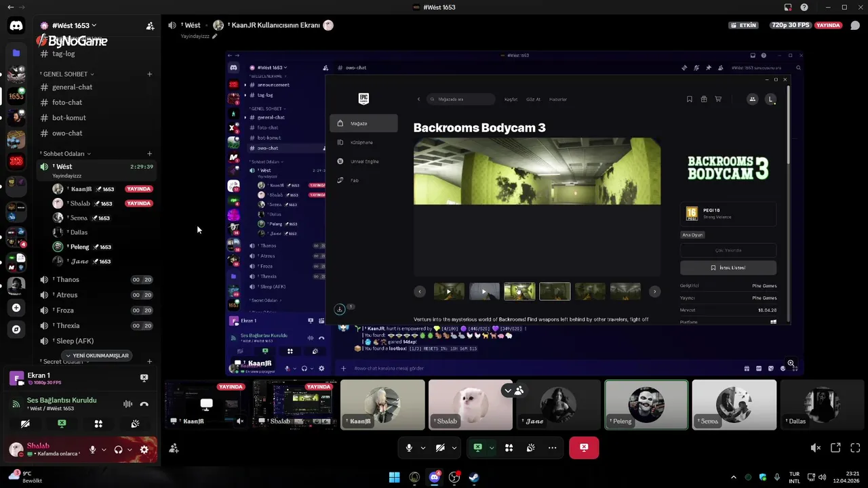Open camera options arrow in call bar

[454, 448]
